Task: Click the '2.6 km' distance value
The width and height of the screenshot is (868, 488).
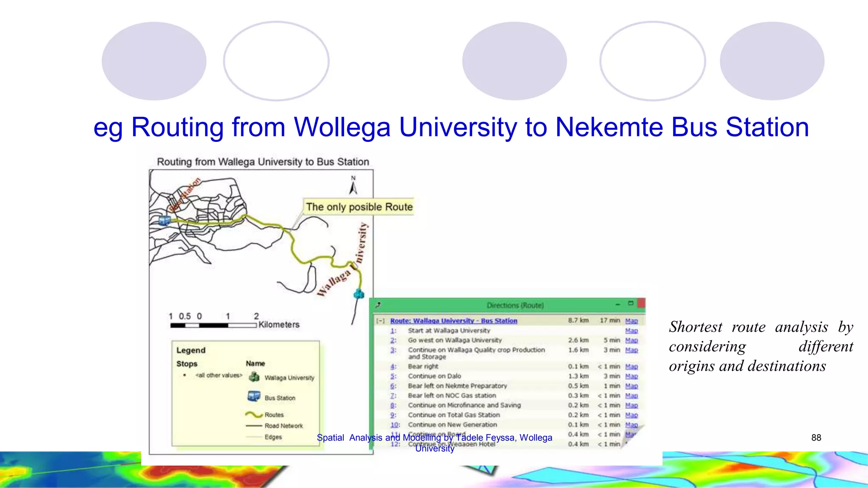Action: pos(578,341)
